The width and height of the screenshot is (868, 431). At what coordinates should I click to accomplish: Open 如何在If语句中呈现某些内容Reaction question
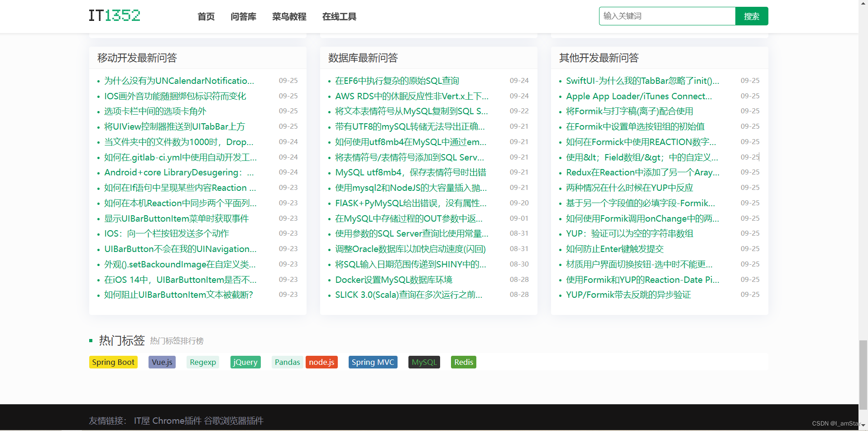click(180, 188)
